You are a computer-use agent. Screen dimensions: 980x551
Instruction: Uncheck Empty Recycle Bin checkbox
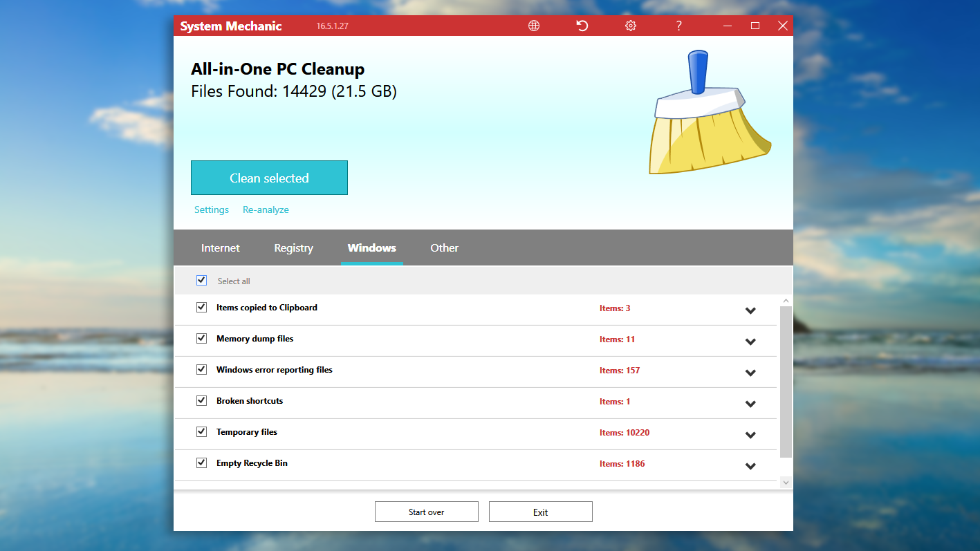pyautogui.click(x=202, y=463)
